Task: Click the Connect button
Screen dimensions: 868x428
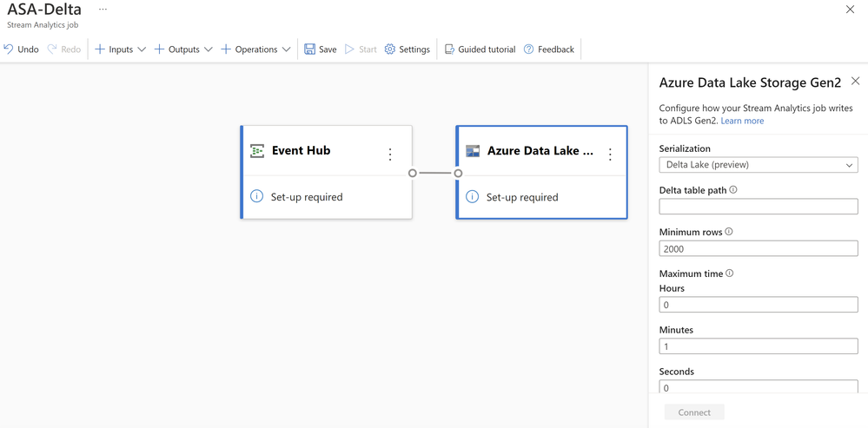Action: click(694, 412)
